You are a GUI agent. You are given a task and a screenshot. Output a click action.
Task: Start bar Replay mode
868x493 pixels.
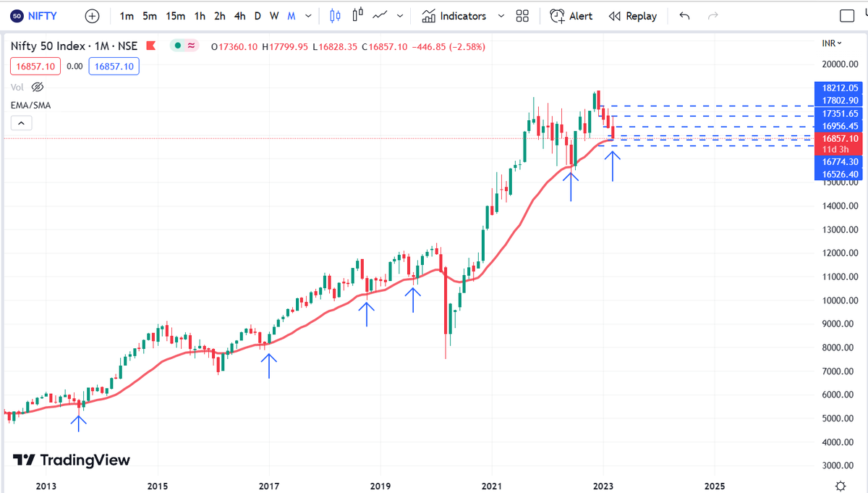(x=633, y=16)
